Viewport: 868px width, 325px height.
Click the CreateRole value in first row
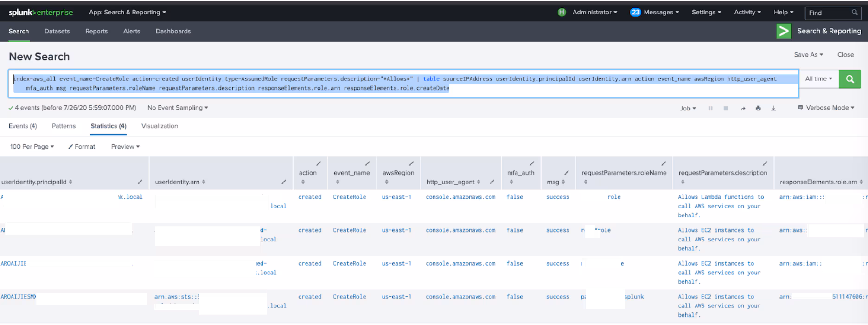349,197
